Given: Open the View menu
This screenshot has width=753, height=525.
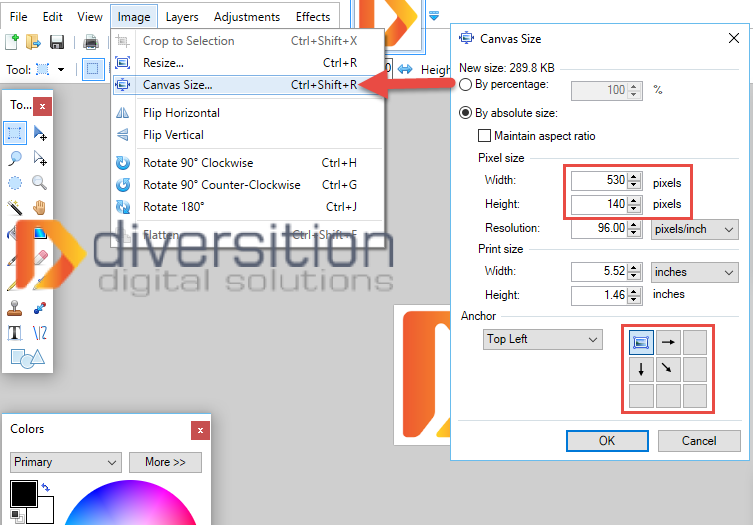Looking at the screenshot, I should click(90, 17).
